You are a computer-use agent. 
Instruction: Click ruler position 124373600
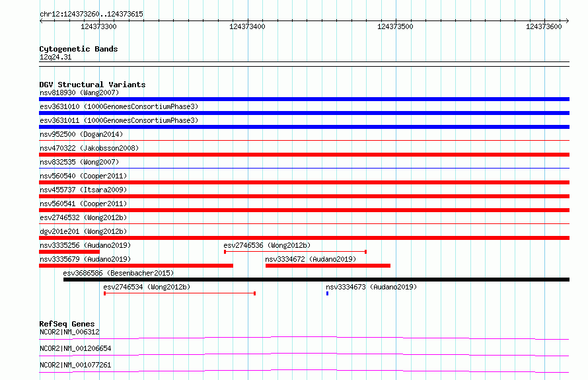pyautogui.click(x=544, y=26)
